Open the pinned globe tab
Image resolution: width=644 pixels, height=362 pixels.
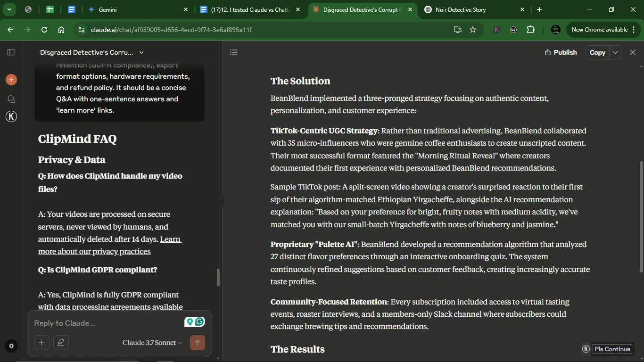pos(28,9)
